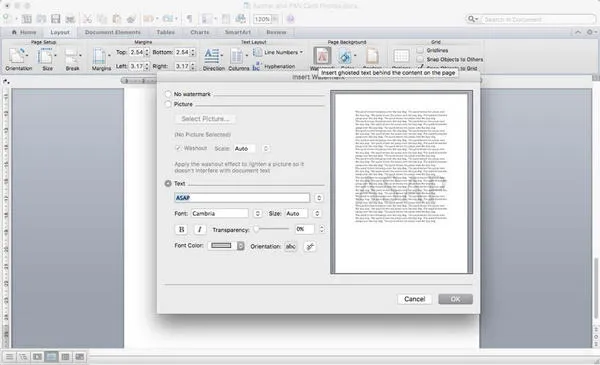The width and height of the screenshot is (600, 365).
Task: Enable the Gridlines checkbox
Action: coord(420,50)
